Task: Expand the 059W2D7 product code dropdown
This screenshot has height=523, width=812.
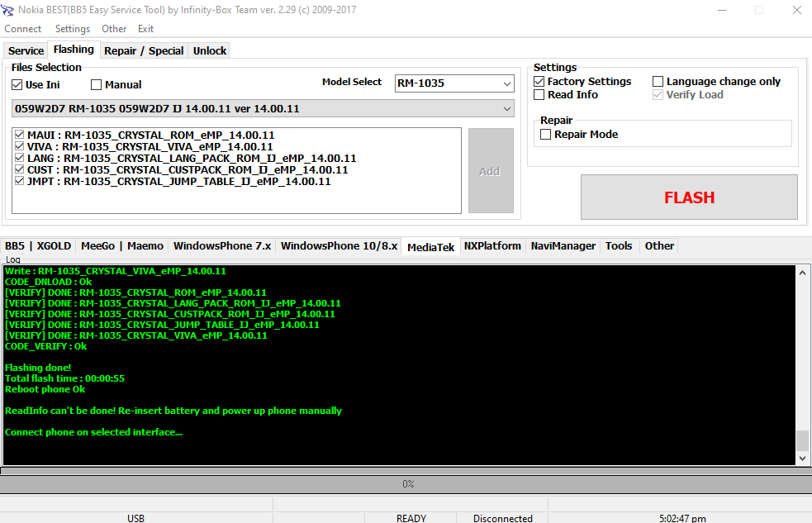Action: click(x=263, y=109)
